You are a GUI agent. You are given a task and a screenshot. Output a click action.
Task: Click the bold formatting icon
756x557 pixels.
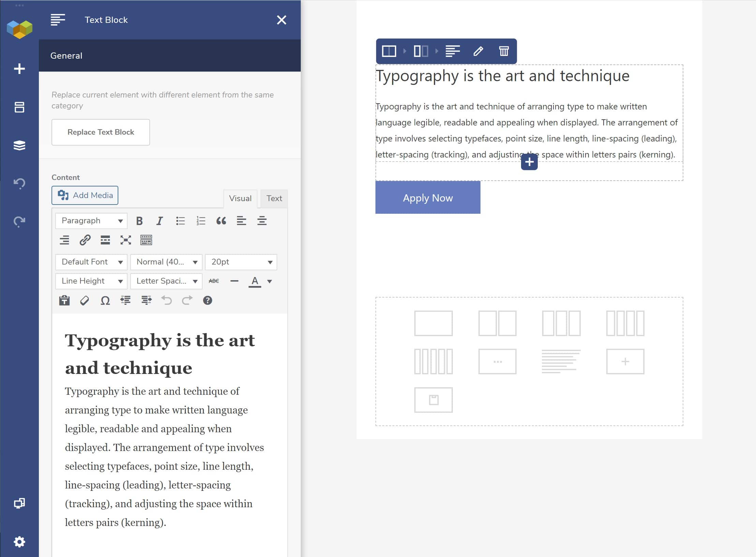point(139,220)
